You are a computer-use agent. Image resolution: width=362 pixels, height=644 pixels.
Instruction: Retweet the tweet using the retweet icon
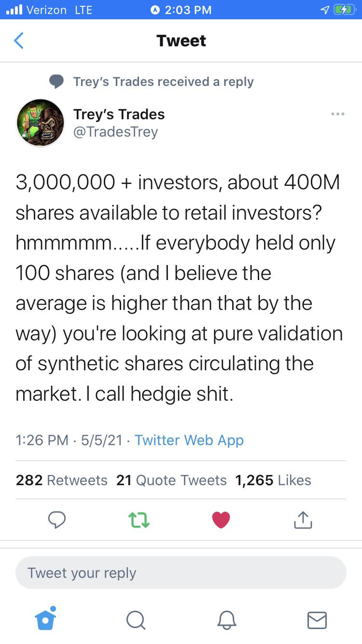pos(139,520)
